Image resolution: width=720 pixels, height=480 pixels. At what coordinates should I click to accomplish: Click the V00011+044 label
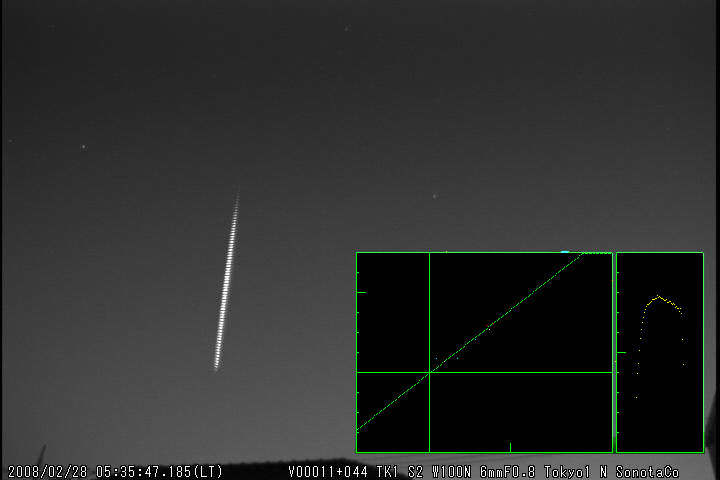329,472
